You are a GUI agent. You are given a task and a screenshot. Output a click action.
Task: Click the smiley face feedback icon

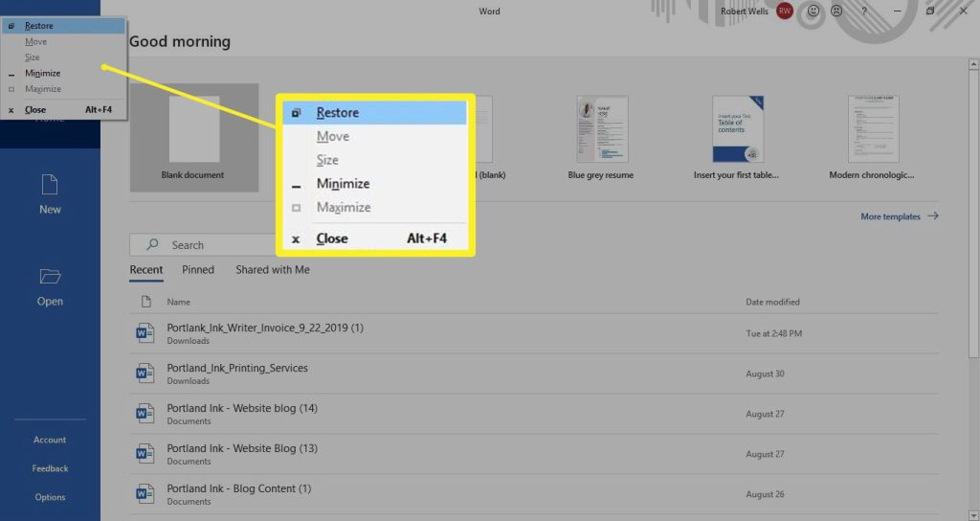tap(813, 11)
